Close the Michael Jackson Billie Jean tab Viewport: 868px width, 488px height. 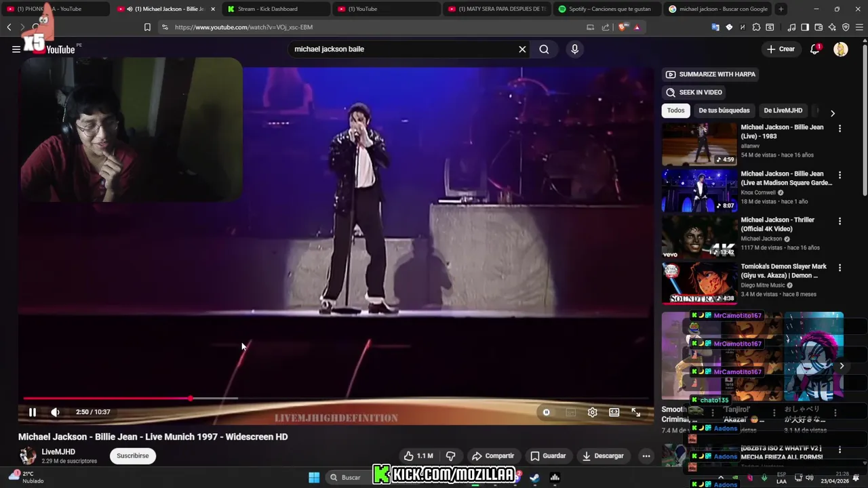pos(213,9)
